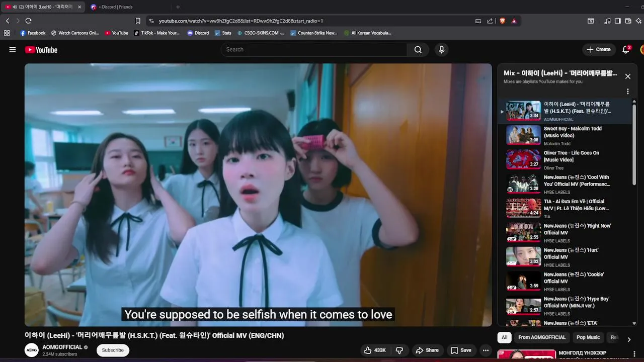Open AOMGOFFICIAL channel avatar

tap(32, 350)
